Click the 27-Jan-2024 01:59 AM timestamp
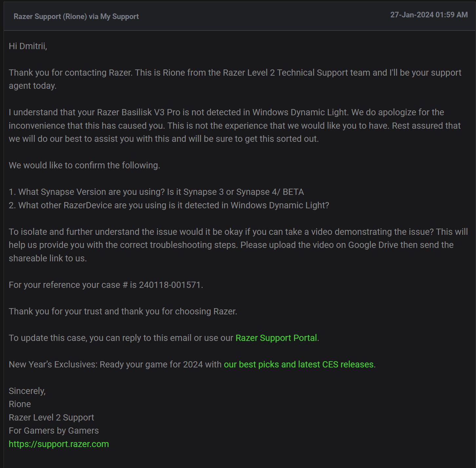 [x=429, y=15]
